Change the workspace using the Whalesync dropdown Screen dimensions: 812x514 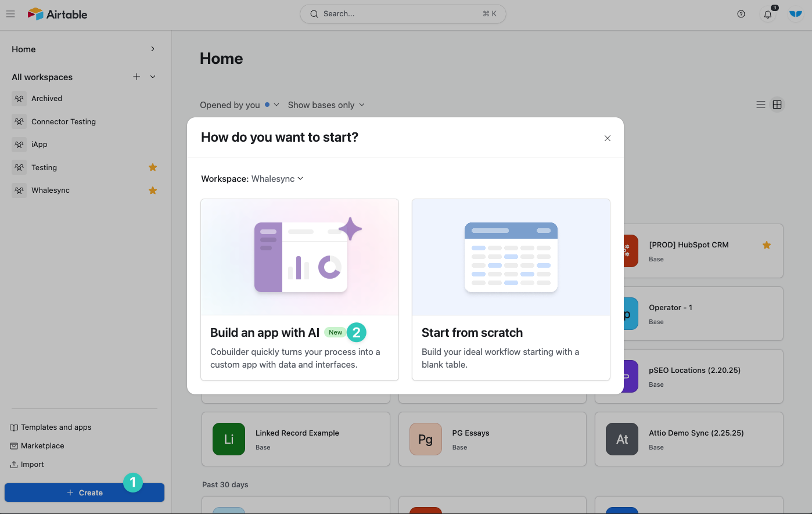[x=277, y=178]
